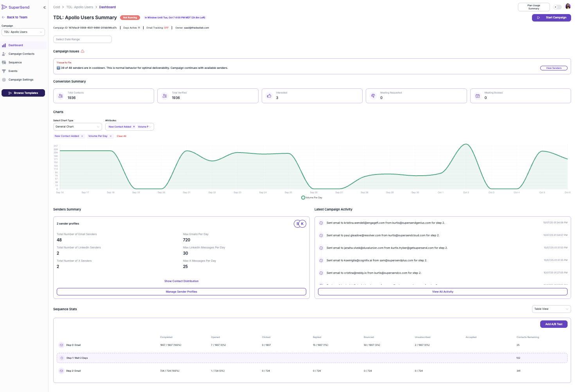Open the Table View dropdown
575x392 pixels.
pos(551,309)
